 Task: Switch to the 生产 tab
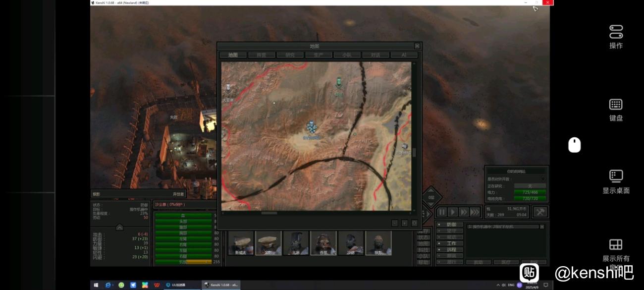point(319,55)
